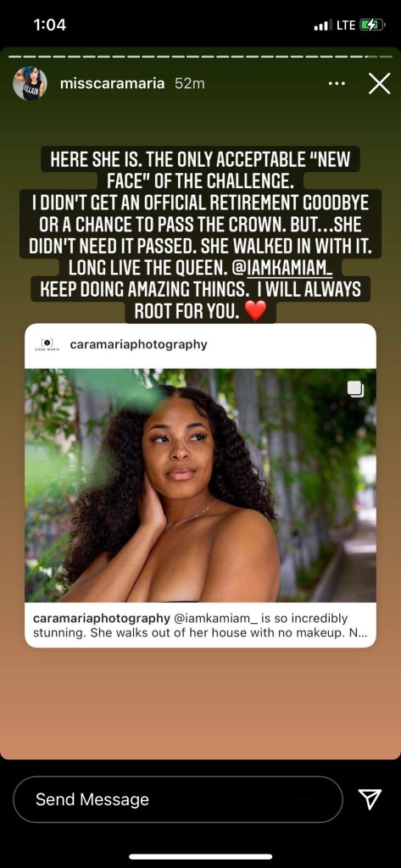Screen dimensions: 401x868
Task: Tap the 52m story timestamp
Action: tap(189, 84)
